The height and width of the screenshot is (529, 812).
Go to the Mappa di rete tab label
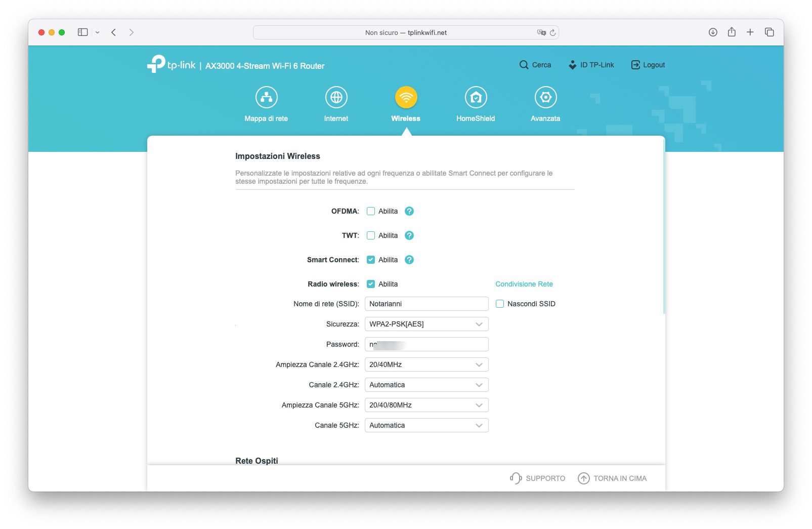[266, 118]
